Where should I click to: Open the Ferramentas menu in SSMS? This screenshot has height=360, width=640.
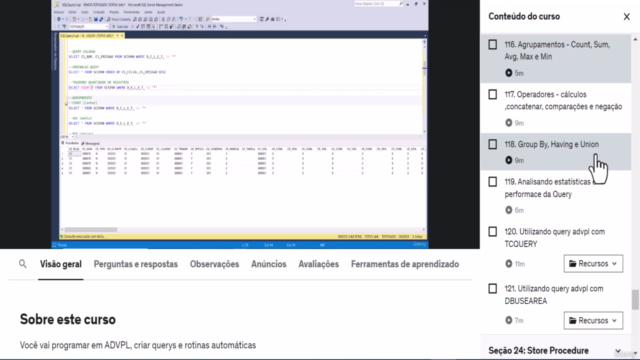click(131, 12)
